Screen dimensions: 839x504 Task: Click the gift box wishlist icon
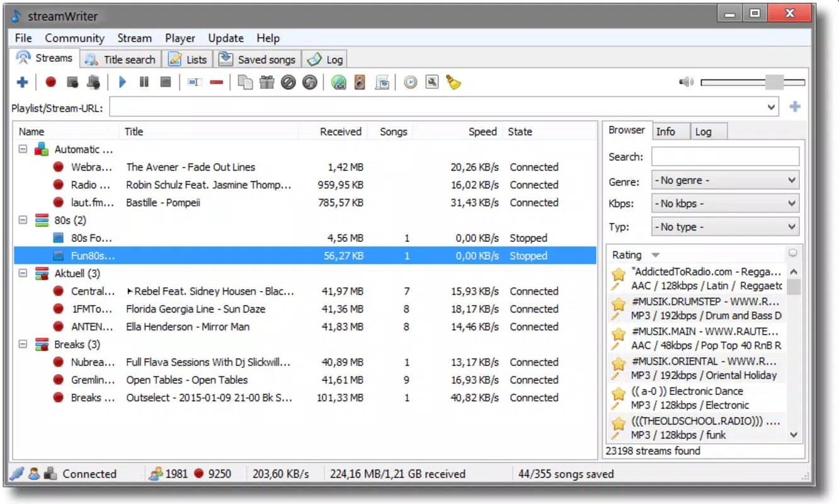point(267,82)
